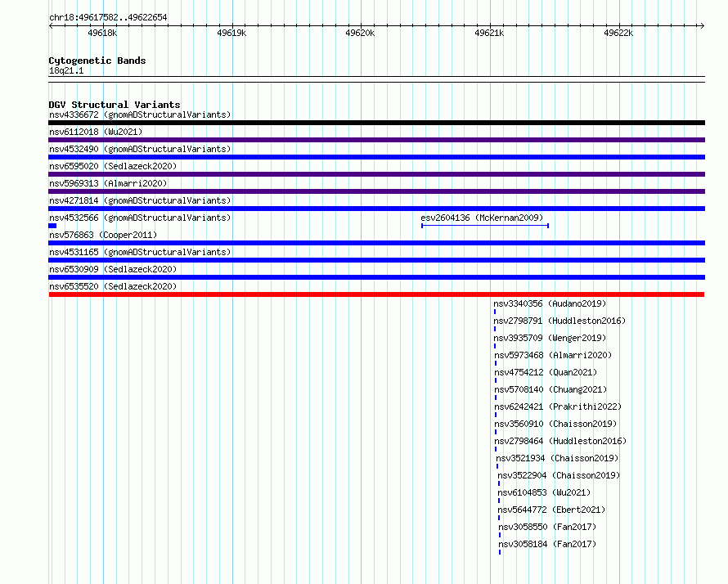Select nsv6530909 (Sedlazeck2020) label
The image size is (728, 584).
[x=113, y=269]
